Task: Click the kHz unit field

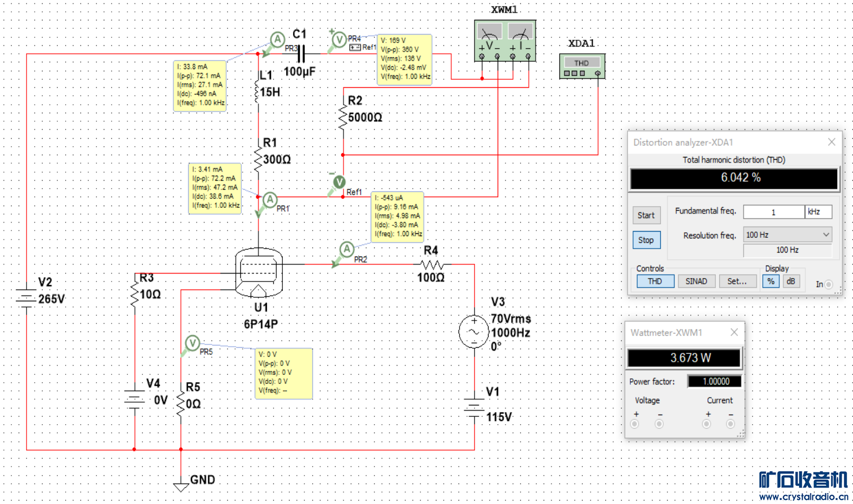Action: pyautogui.click(x=818, y=212)
